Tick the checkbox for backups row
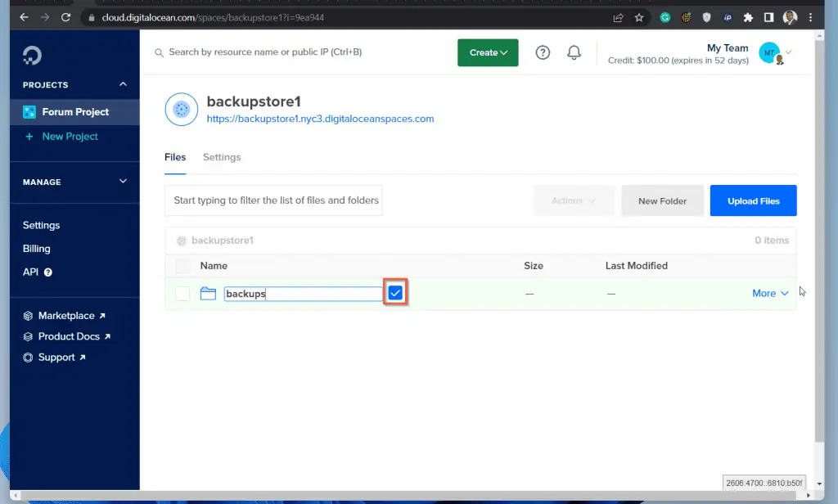This screenshot has height=504, width=838. pyautogui.click(x=182, y=294)
